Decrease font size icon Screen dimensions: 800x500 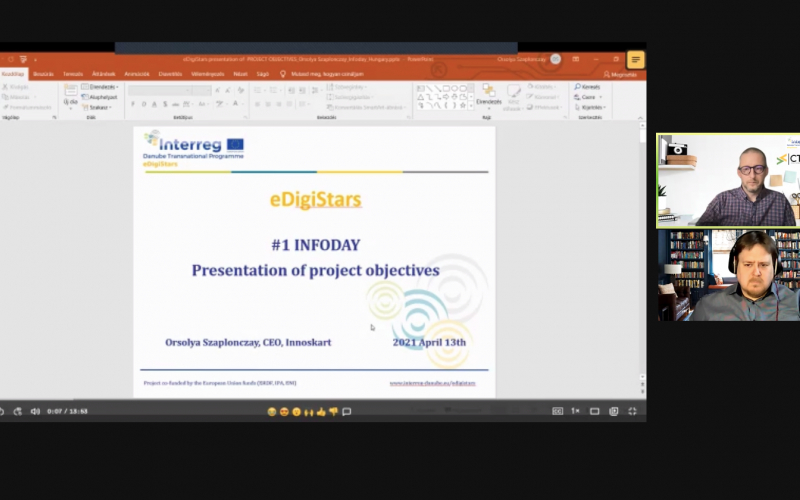228,90
